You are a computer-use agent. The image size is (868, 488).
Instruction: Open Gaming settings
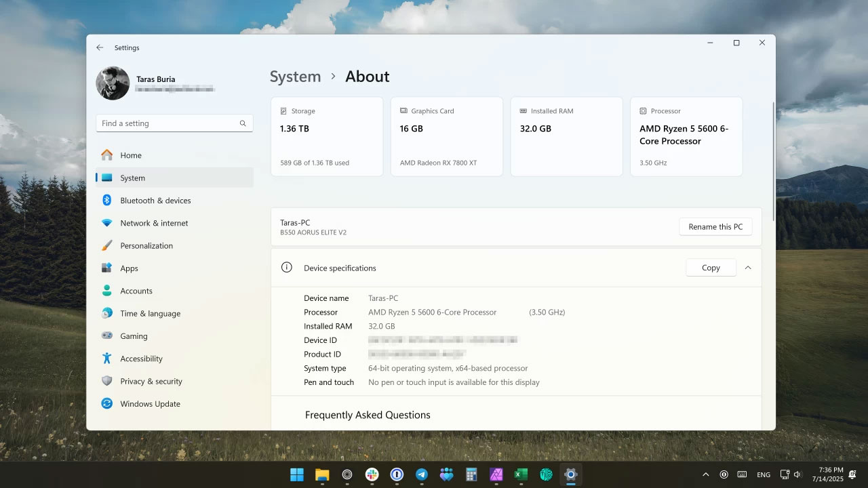(134, 335)
